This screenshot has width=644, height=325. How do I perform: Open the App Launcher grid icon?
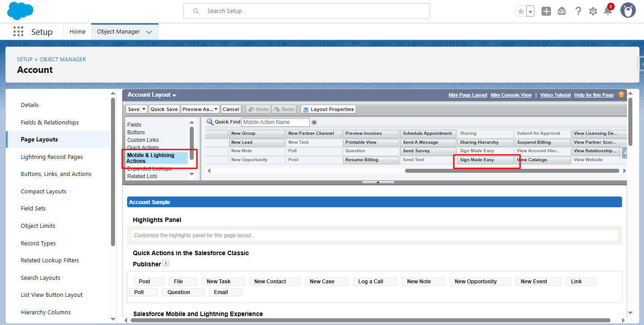click(18, 32)
